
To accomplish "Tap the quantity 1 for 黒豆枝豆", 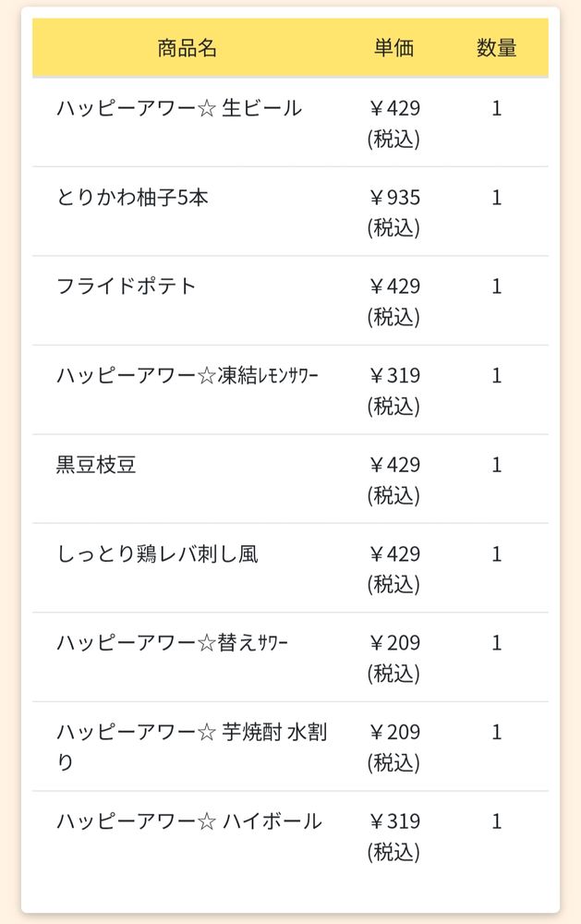I will (x=497, y=465).
